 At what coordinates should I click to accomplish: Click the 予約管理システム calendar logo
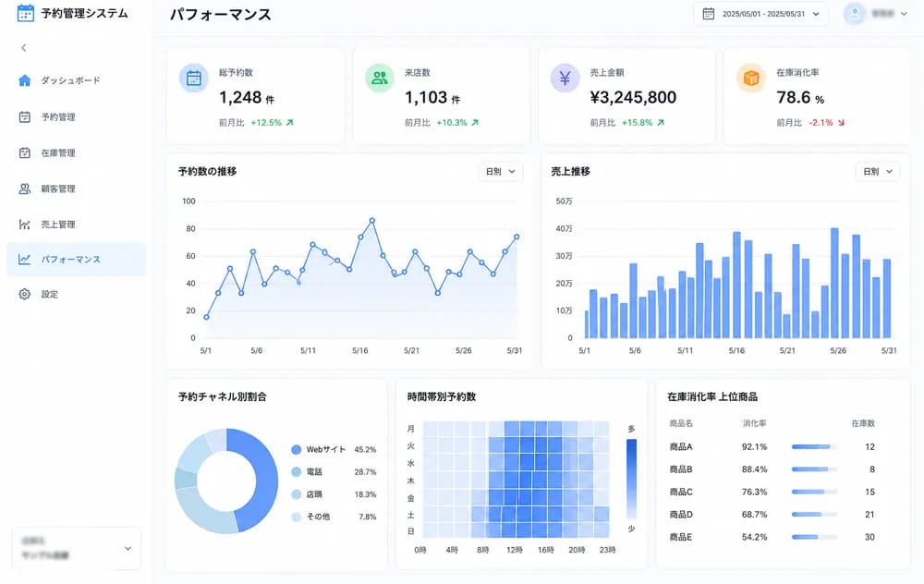coord(25,13)
